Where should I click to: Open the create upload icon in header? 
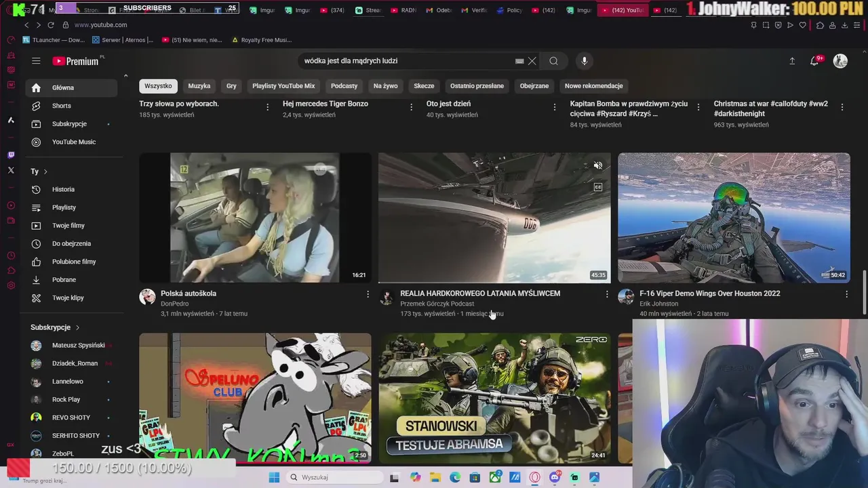792,61
